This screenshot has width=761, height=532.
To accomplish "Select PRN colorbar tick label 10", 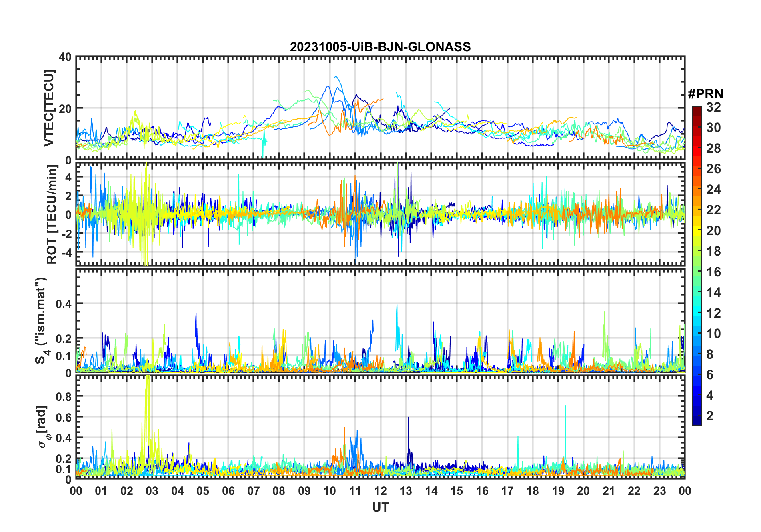I will (x=713, y=334).
